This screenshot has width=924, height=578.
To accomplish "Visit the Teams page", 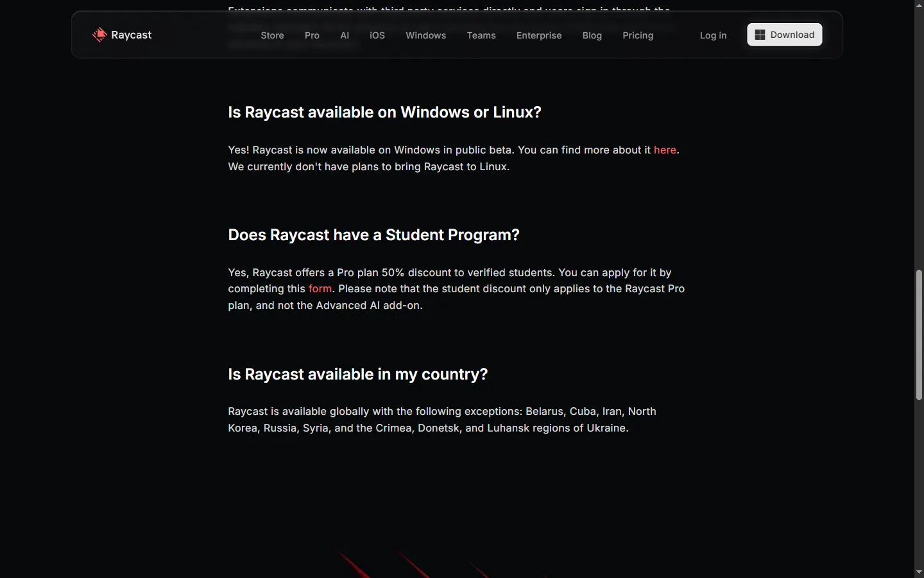I will [x=481, y=35].
